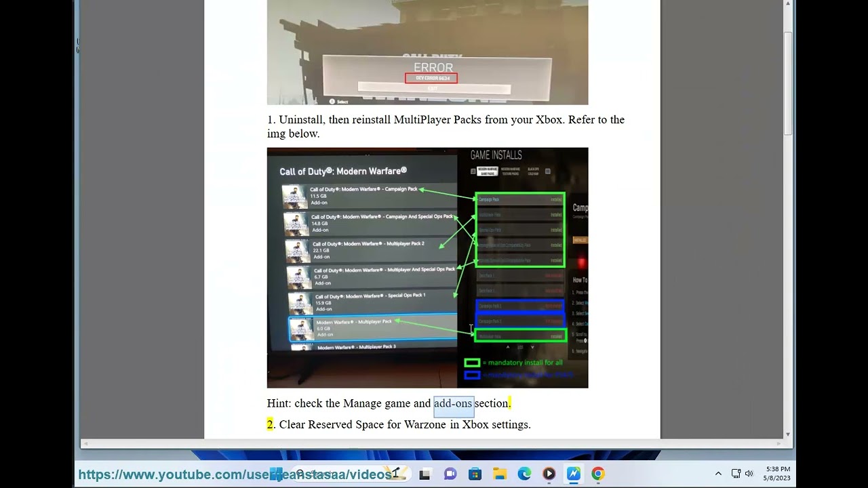
Task: Open File Explorer from the taskbar
Action: click(x=500, y=474)
